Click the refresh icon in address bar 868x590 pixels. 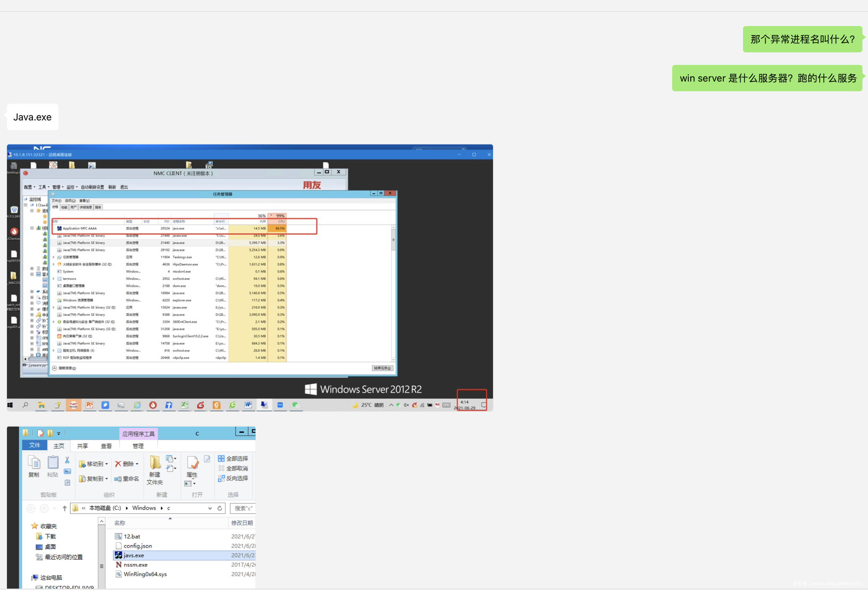click(x=220, y=508)
